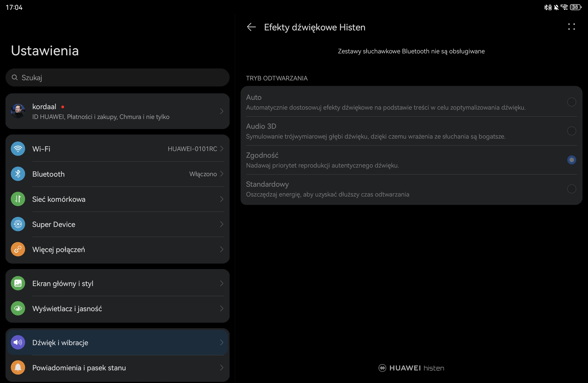Tap the Audio 3D description text

coord(376,136)
